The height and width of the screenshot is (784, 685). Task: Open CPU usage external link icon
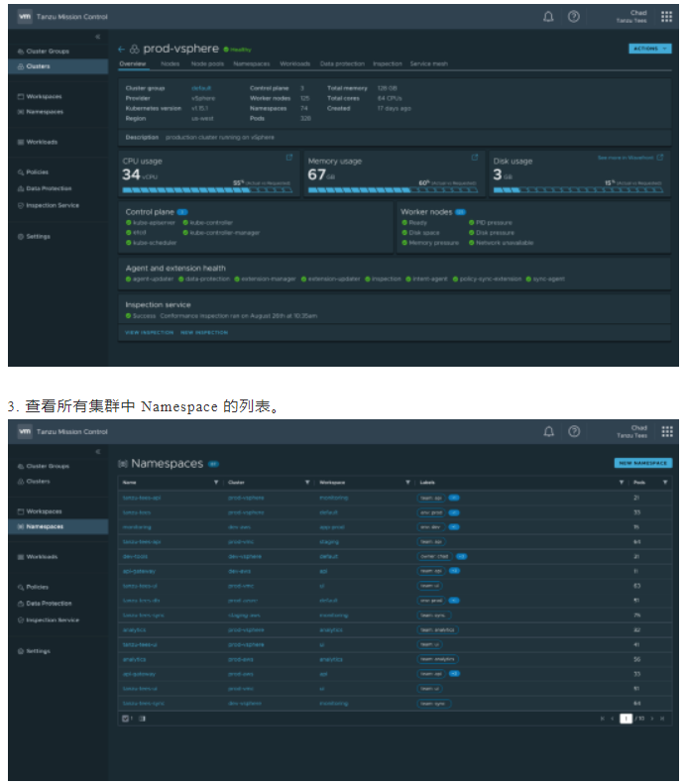(x=289, y=158)
